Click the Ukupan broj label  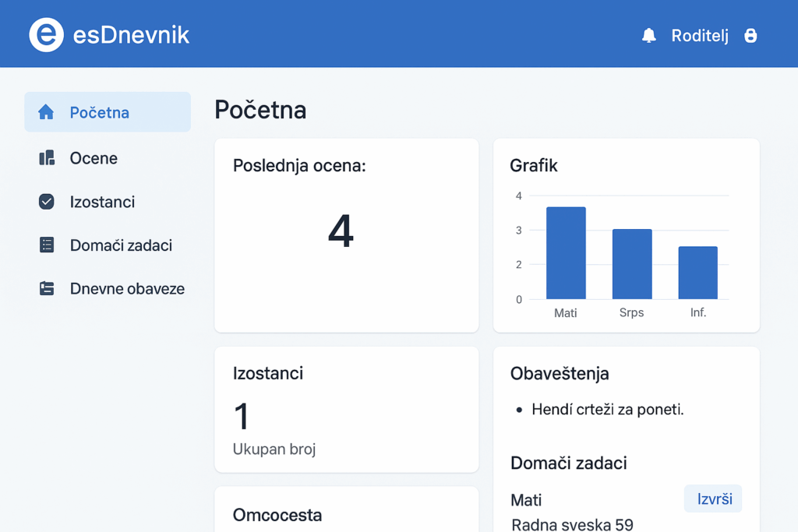coord(274,449)
